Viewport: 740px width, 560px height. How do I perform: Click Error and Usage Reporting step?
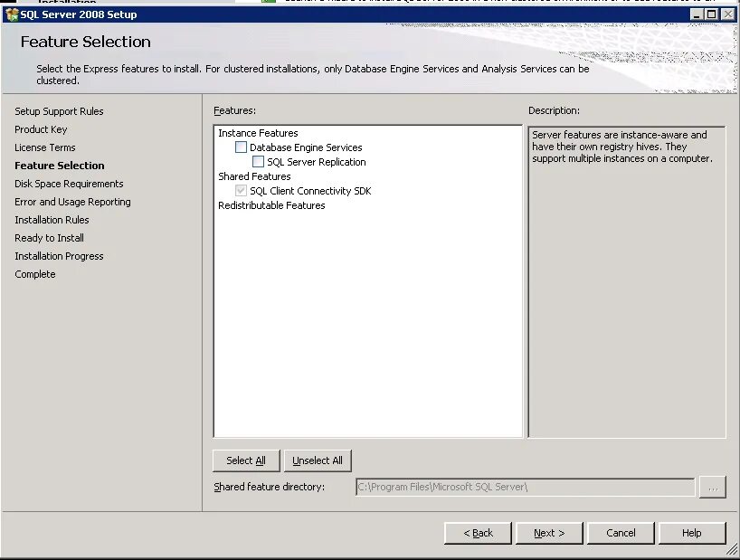point(72,202)
